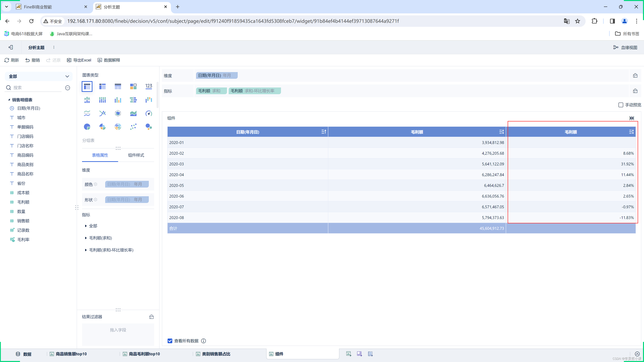644x362 pixels.
Task: Select the detail table chart type
Action: click(x=118, y=86)
